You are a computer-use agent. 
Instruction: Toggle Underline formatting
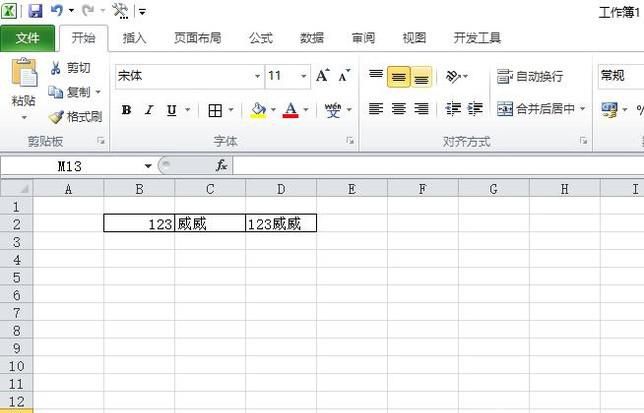point(172,110)
